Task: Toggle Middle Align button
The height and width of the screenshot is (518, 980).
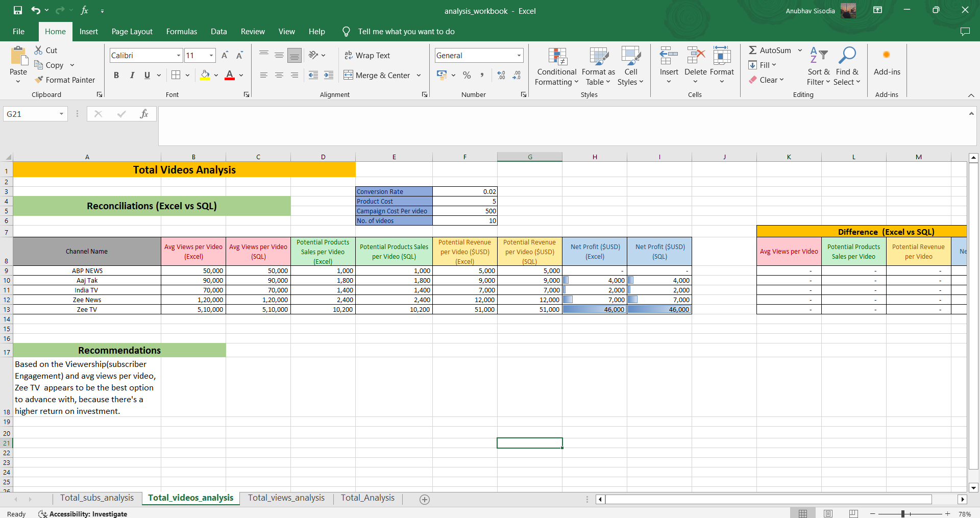Action: [279, 55]
